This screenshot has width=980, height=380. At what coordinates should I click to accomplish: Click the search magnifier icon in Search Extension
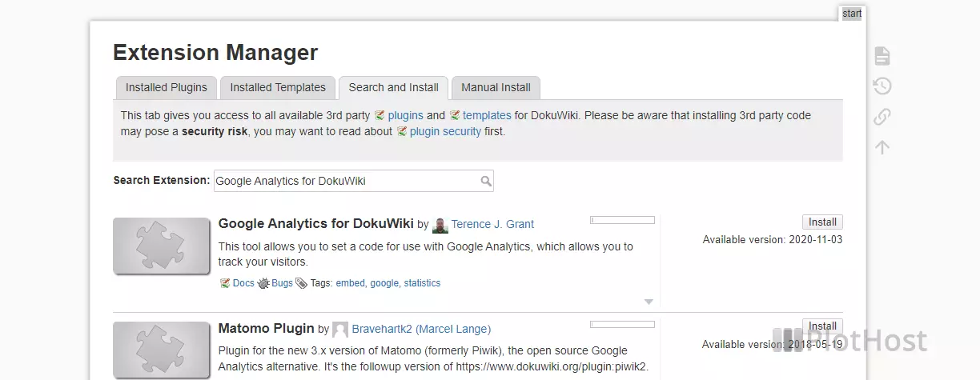485,181
